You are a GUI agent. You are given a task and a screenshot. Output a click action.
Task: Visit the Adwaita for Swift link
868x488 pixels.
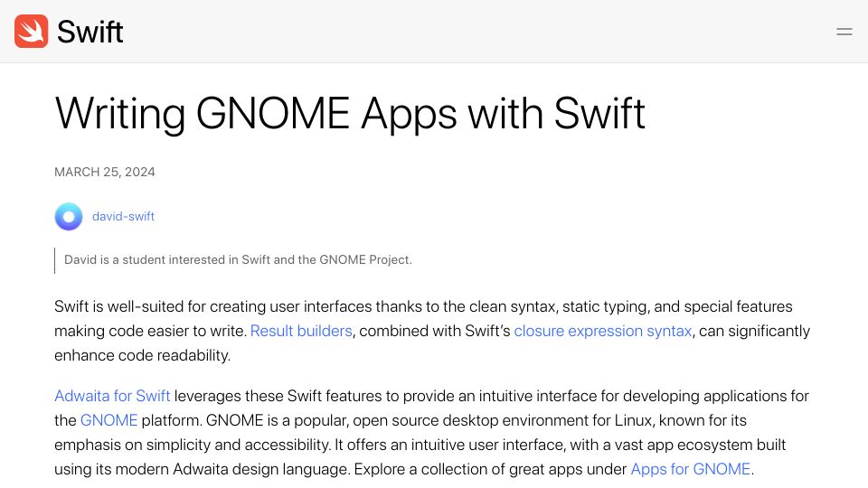112,396
